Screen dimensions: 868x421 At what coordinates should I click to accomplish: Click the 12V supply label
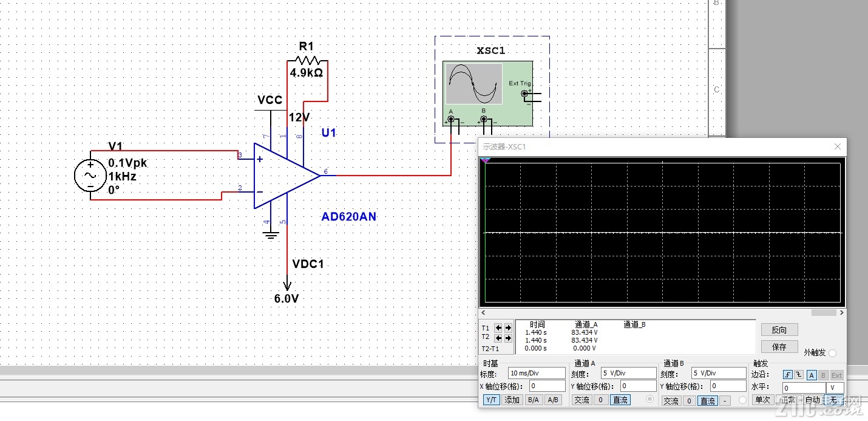point(299,117)
